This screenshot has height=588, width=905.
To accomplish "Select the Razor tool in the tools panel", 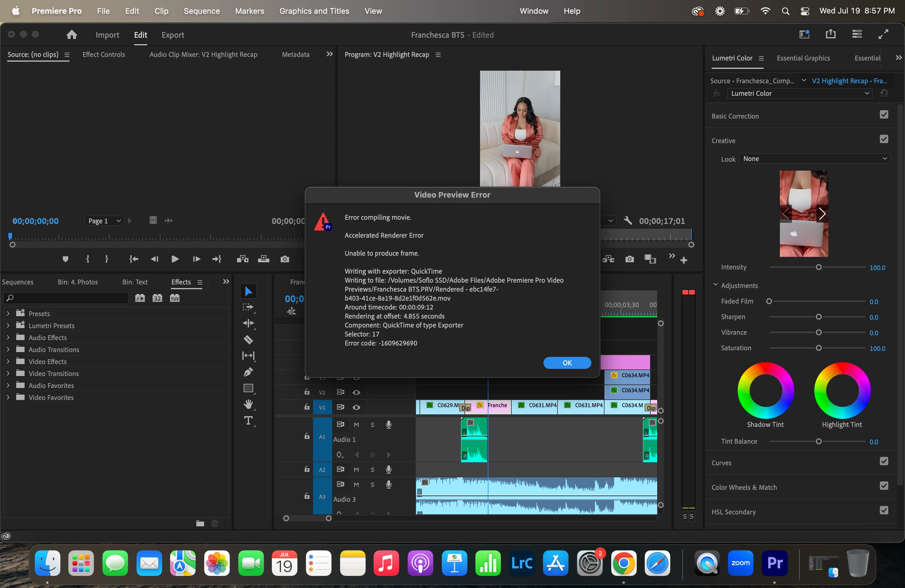I will [x=248, y=340].
